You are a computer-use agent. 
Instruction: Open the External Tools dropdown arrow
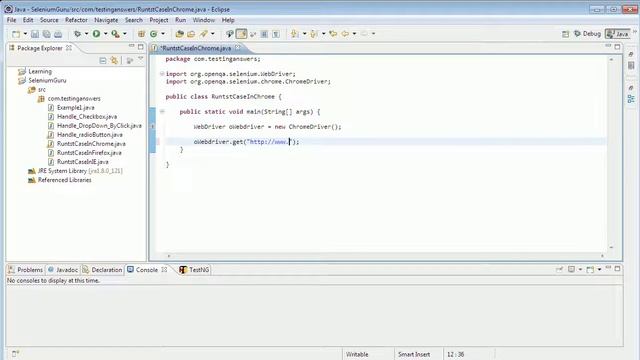pyautogui.click(x=124, y=34)
